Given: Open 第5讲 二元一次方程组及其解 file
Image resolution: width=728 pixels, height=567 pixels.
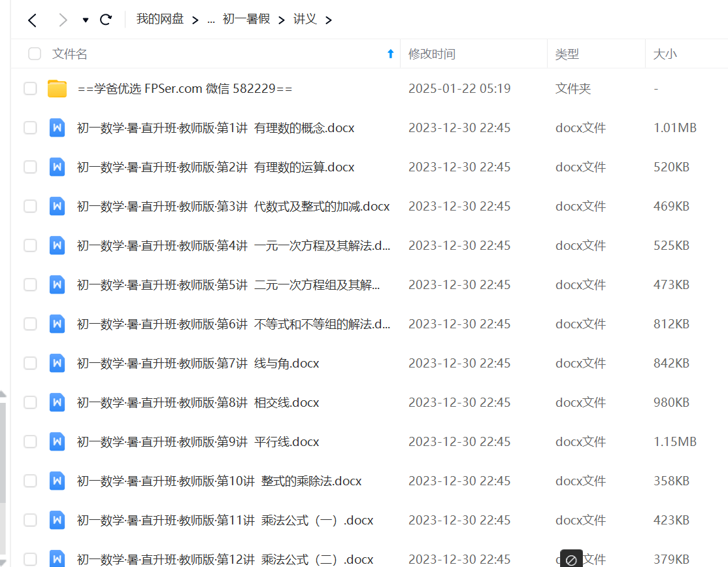Looking at the screenshot, I should pos(229,285).
